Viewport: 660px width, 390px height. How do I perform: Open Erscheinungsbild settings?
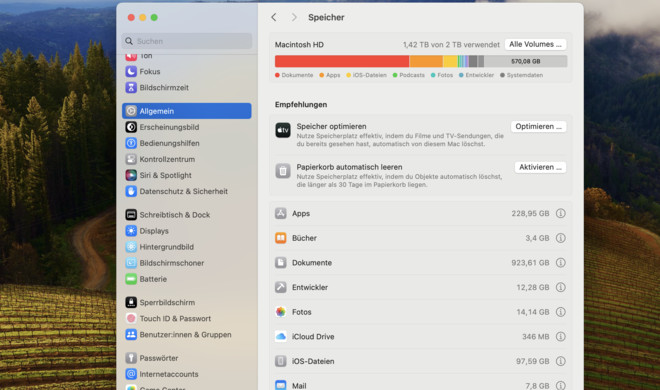coord(186,127)
